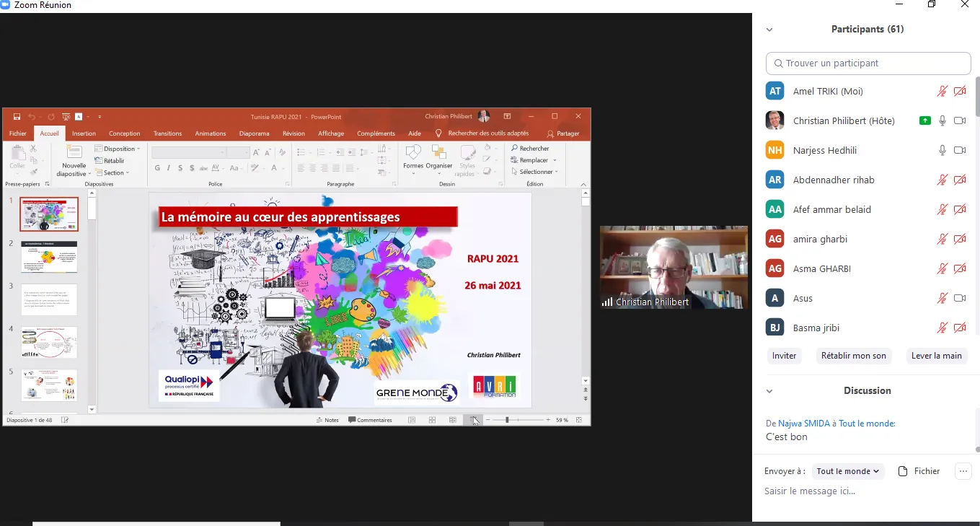Collapse the Participants panel with its chevron

[769, 30]
